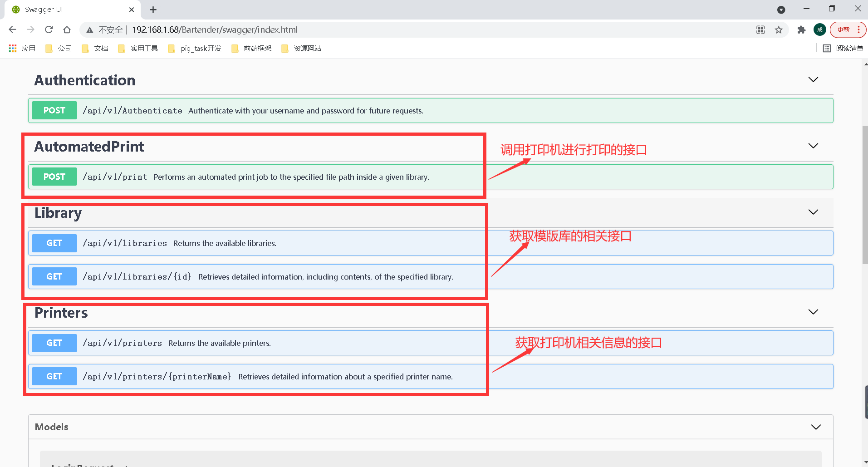This screenshot has width=868, height=467.
Task: Go back to the previous page
Action: pos(12,29)
